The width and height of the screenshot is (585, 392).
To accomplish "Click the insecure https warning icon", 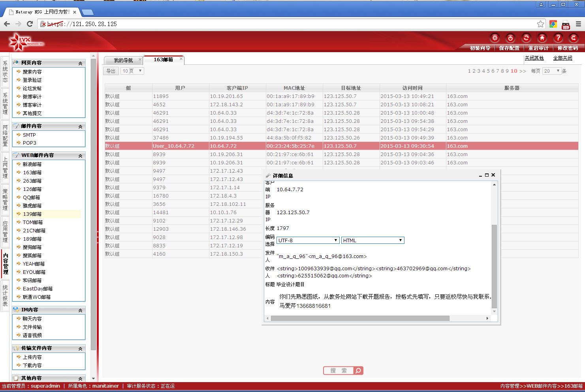I will (x=43, y=24).
